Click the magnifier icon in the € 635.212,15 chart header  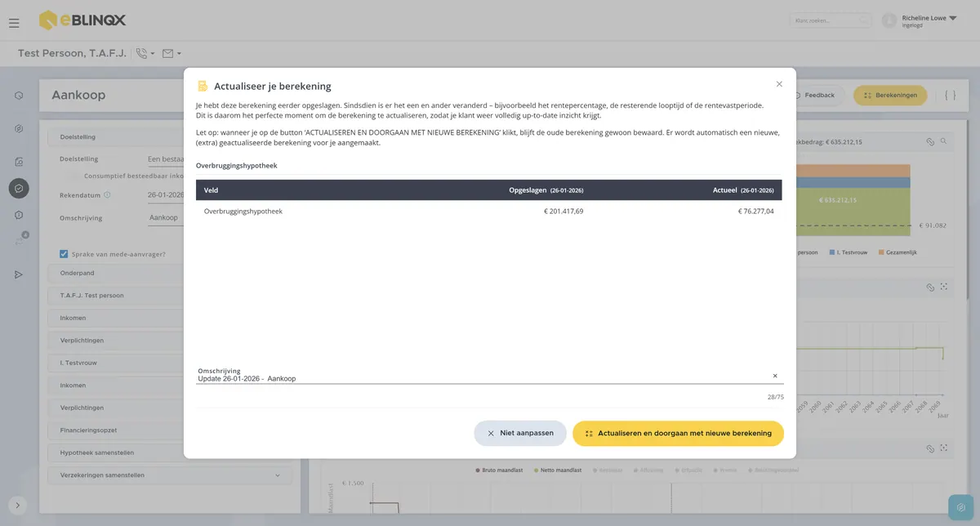click(x=943, y=141)
